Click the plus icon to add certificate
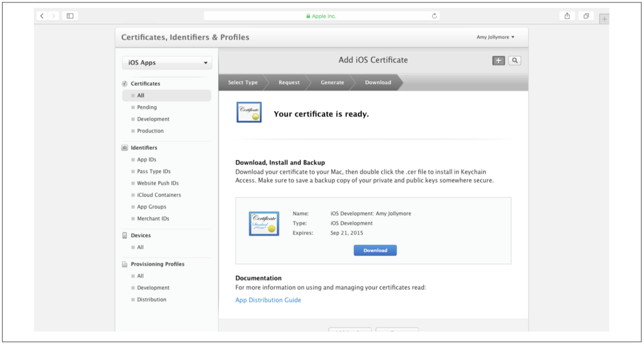The image size is (644, 345). point(499,61)
